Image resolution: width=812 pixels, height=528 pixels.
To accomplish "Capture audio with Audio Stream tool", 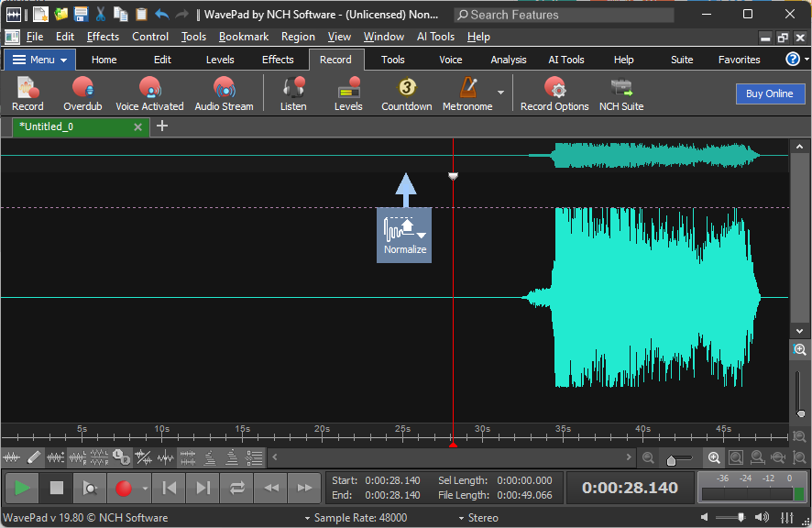I will pos(224,92).
